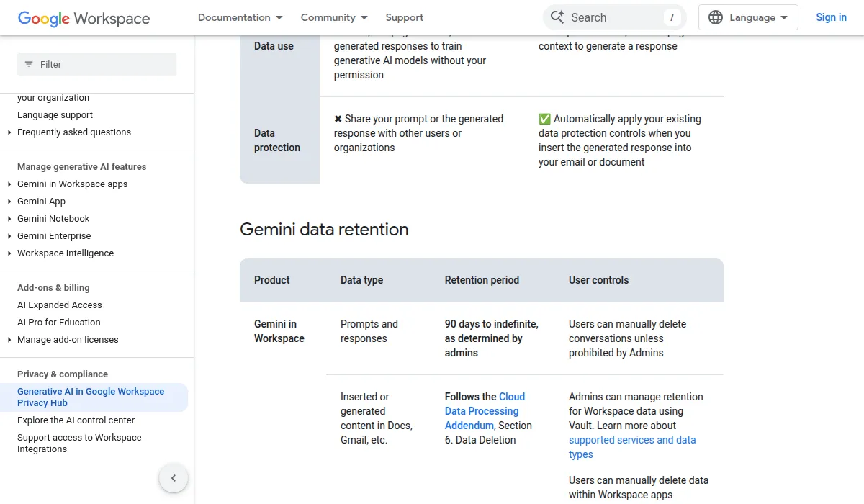Expand the Gemini Notebook tree arrow
Screen dimensions: 864x504
click(x=9, y=219)
